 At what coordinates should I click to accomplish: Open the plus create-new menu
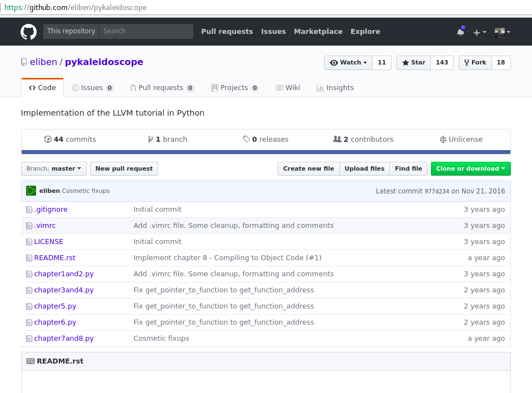[480, 32]
